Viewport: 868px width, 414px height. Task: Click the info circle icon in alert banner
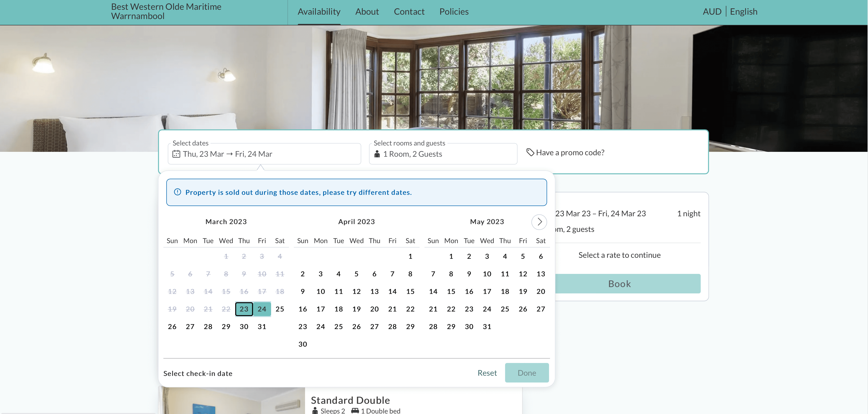tap(177, 192)
